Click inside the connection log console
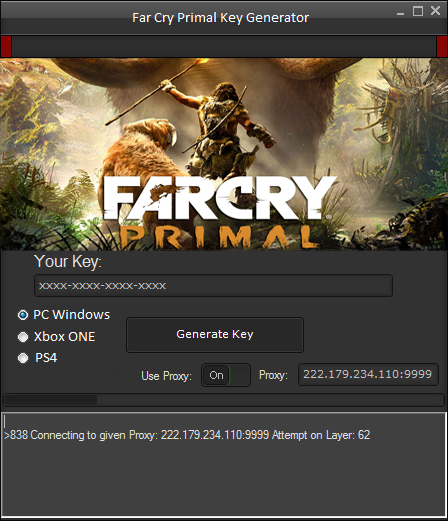The image size is (448, 521). tap(224, 465)
